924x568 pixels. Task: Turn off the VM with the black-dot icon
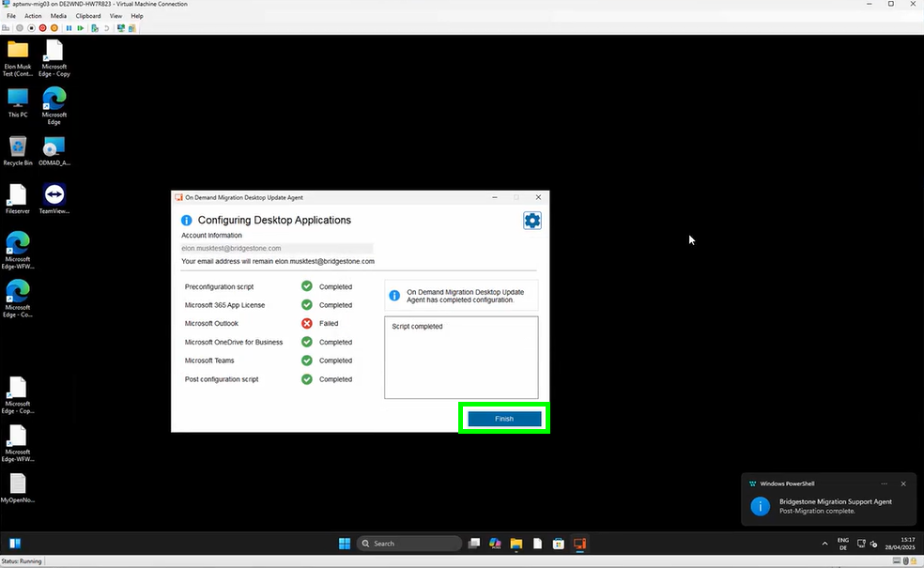pyautogui.click(x=31, y=27)
